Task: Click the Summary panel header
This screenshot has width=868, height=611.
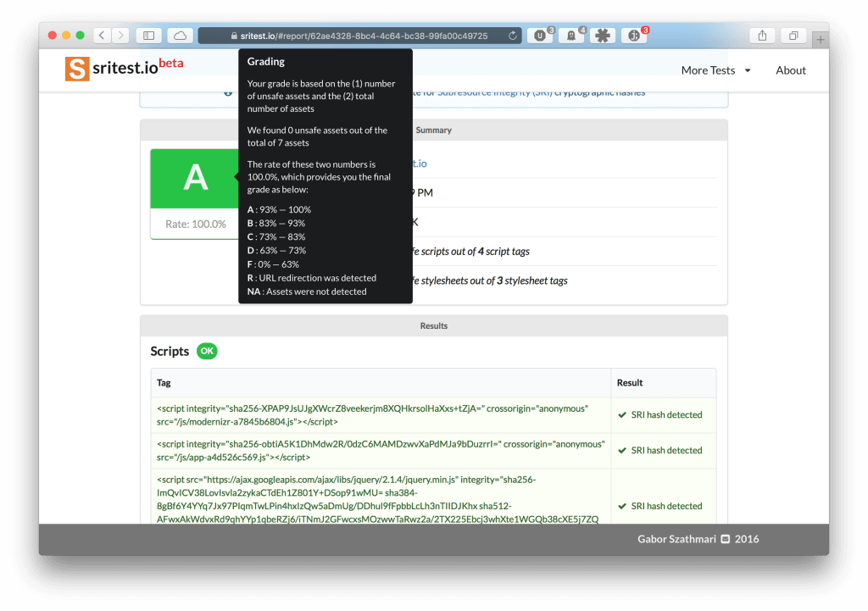Action: pos(434,130)
